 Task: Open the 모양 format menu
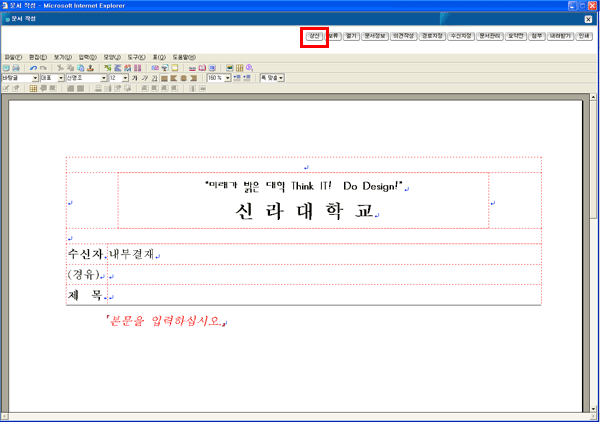tap(112, 57)
